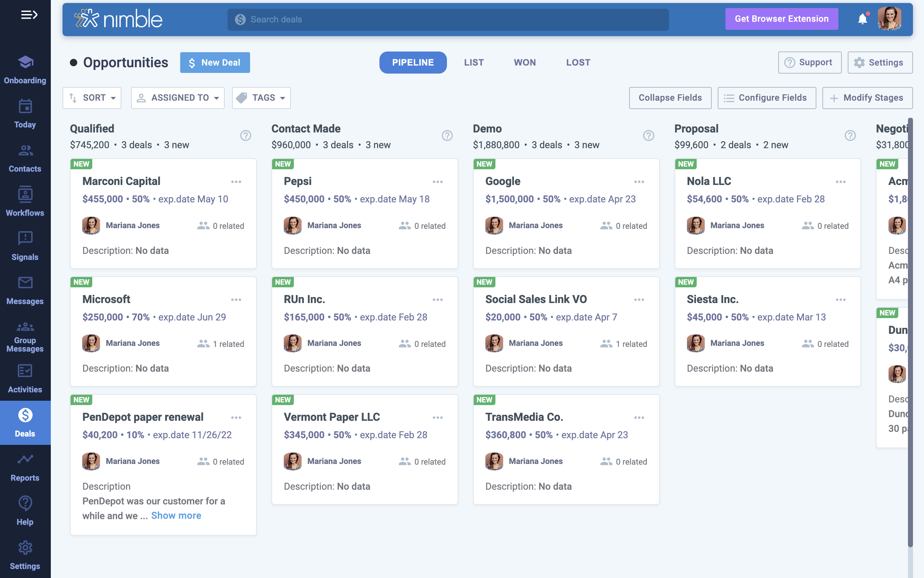Viewport: 924px width, 578px height.
Task: Expand the SORT dropdown
Action: tap(92, 98)
